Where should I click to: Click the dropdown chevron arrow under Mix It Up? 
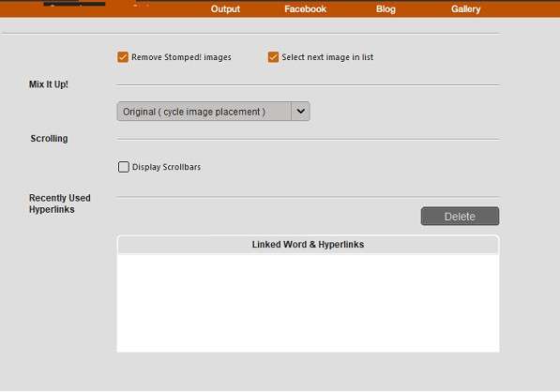[300, 112]
